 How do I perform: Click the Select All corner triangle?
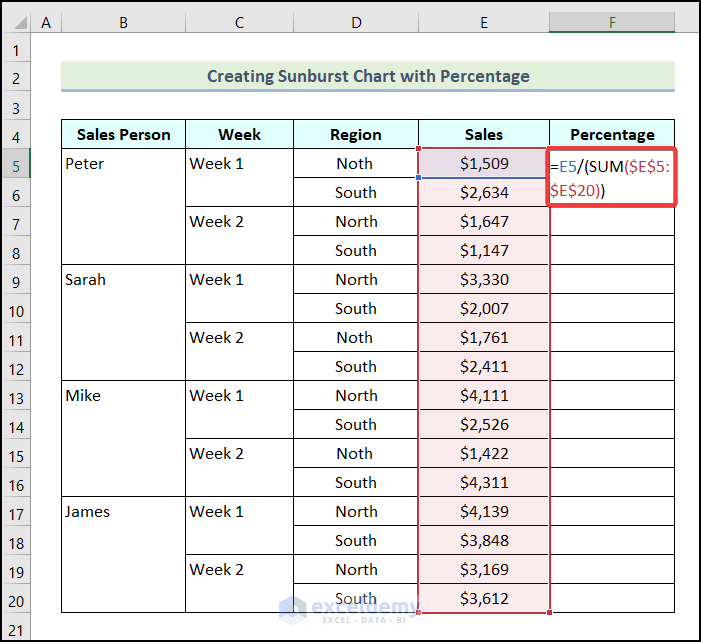point(16,21)
